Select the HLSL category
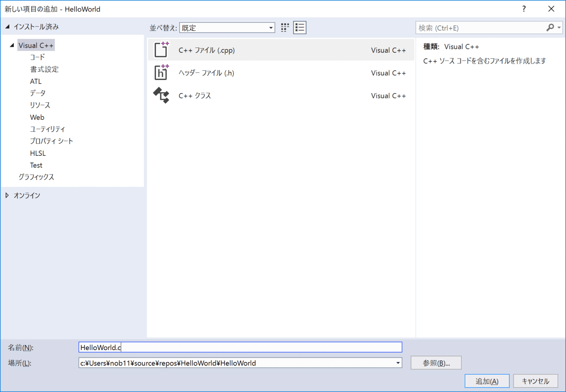The image size is (566, 392). pos(38,153)
